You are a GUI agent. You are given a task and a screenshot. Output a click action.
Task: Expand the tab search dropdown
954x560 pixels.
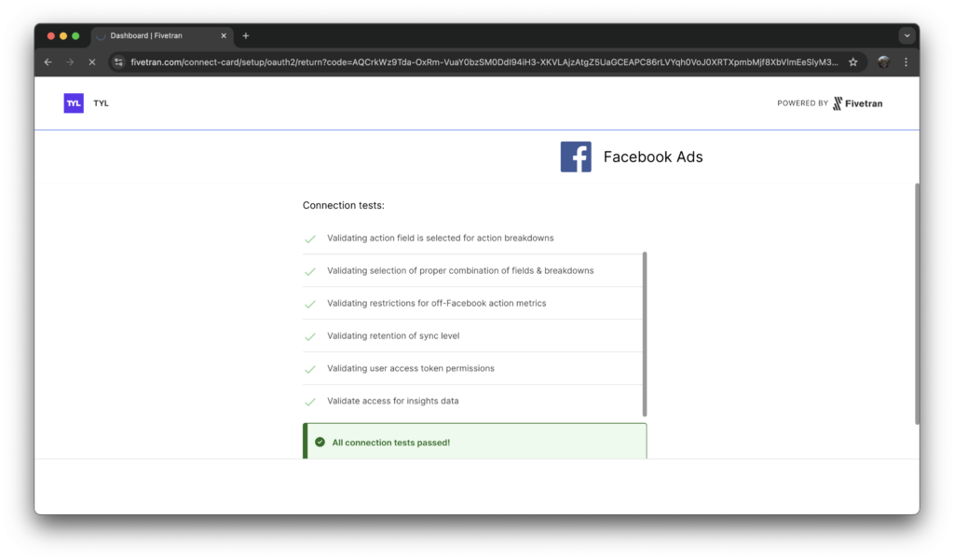906,36
